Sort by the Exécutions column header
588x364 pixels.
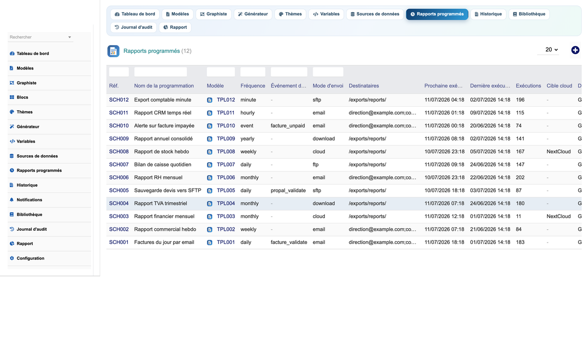(528, 86)
